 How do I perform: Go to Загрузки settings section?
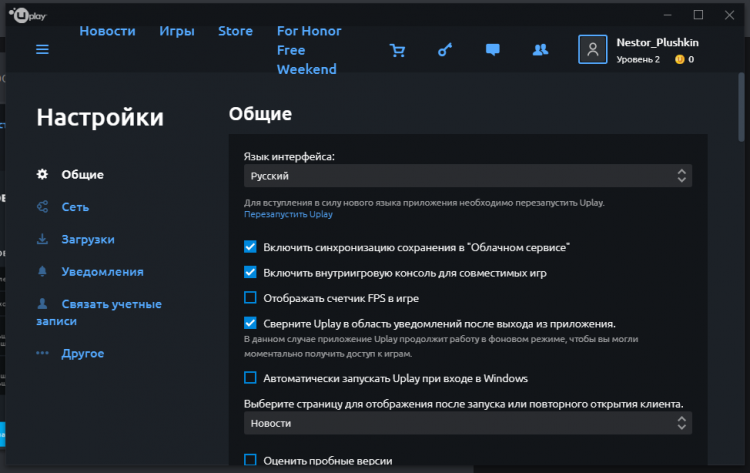point(88,239)
